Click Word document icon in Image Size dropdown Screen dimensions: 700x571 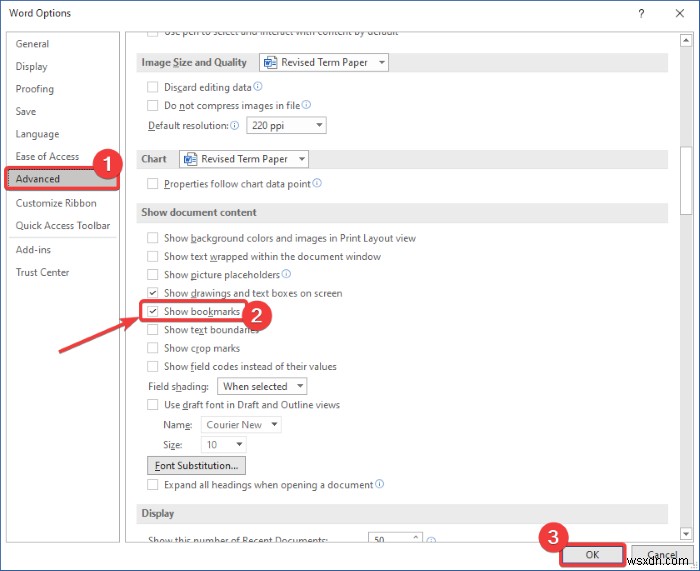click(x=271, y=63)
